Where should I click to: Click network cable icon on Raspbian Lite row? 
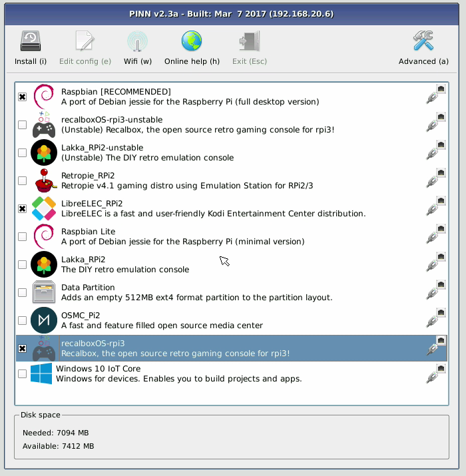tap(436, 234)
